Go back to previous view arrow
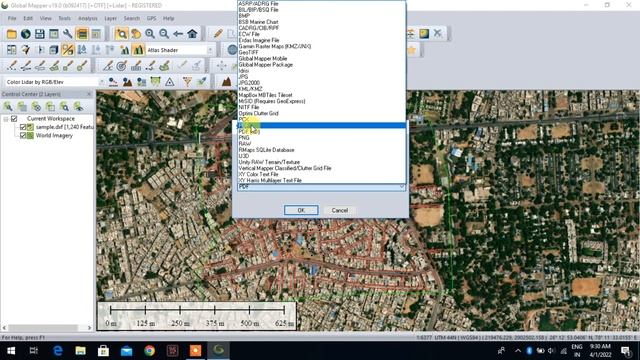This screenshot has width=640, height=360. pos(178,34)
